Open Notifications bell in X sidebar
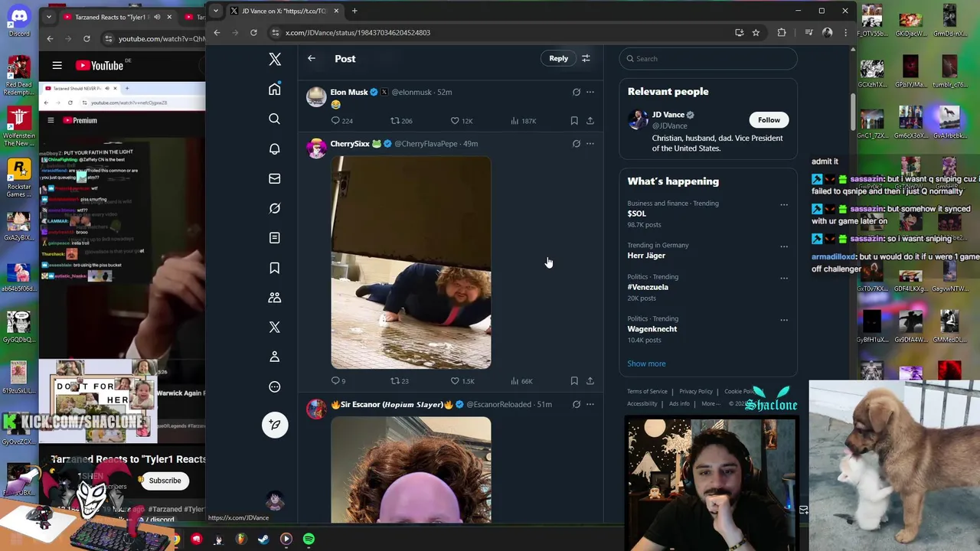The width and height of the screenshot is (980, 551). (275, 149)
